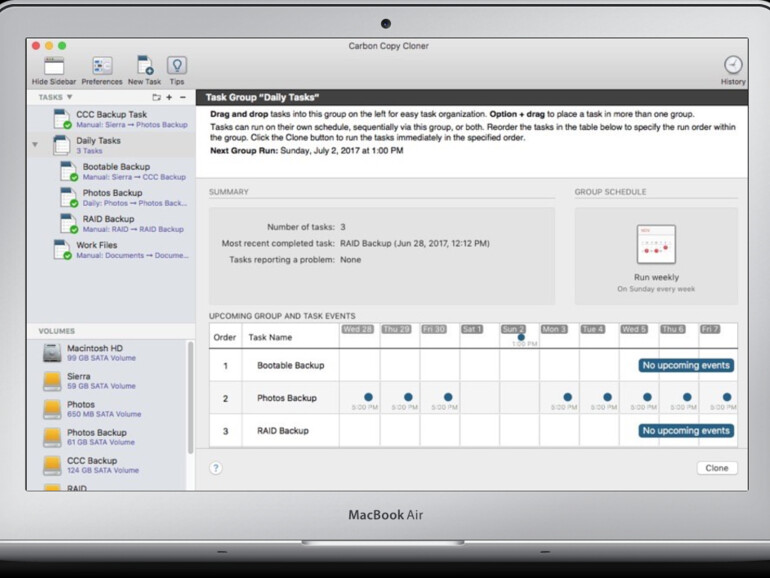Screen dimensions: 770x578
Task: Click the Hide Sidebar toolbar icon
Action: [x=54, y=66]
